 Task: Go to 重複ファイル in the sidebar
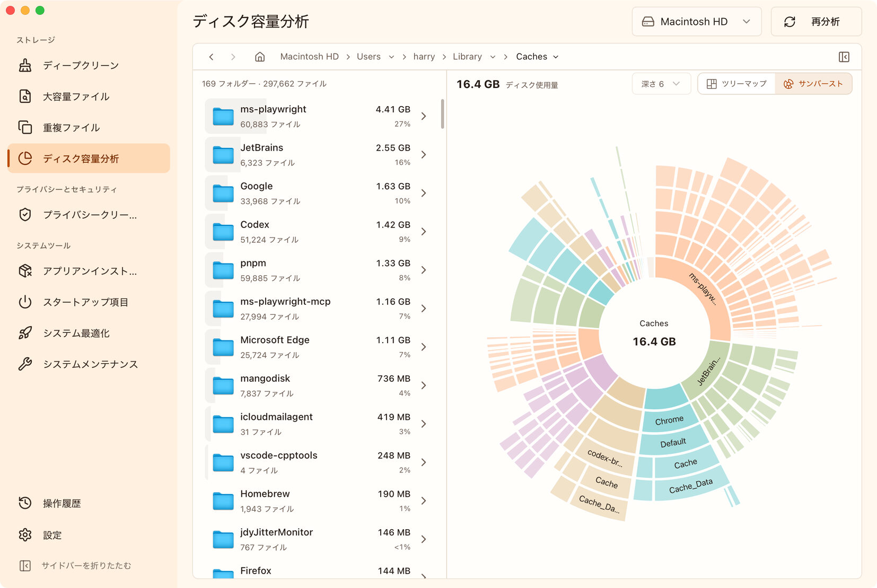tap(89, 127)
